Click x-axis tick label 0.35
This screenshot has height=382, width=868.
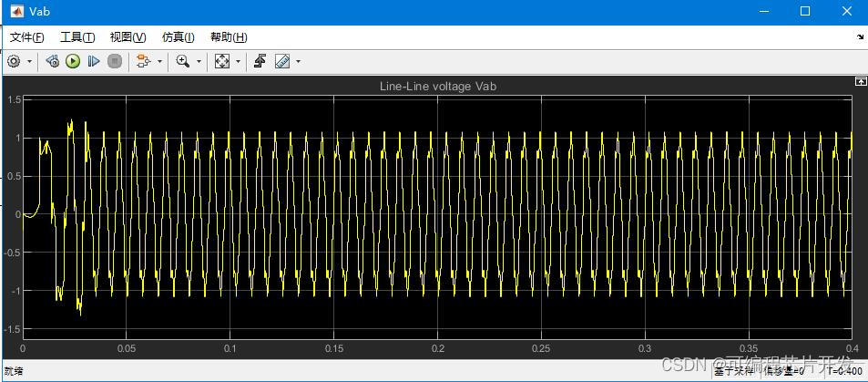(749, 349)
